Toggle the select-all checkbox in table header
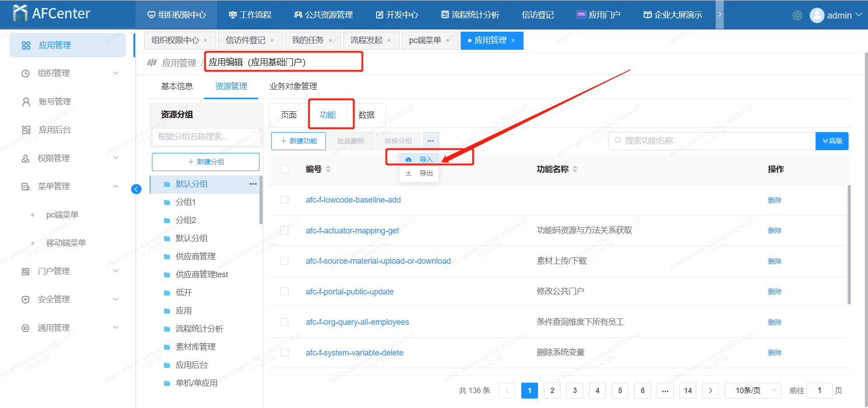The image size is (868, 408). coord(284,169)
